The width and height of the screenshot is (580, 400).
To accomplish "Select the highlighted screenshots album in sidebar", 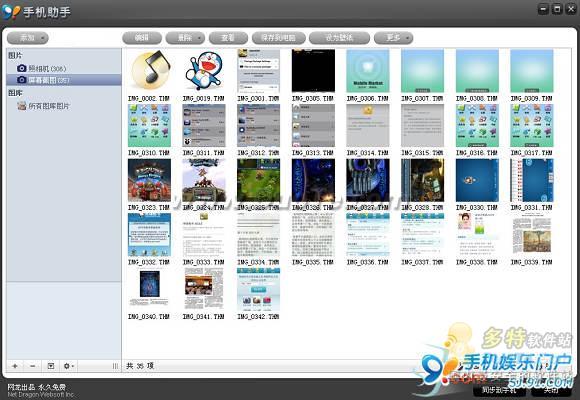I will click(64, 80).
